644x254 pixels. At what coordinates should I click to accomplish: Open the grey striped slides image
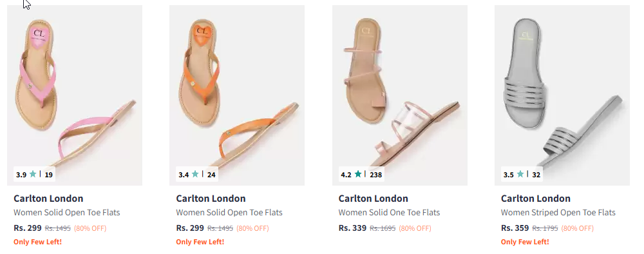[x=562, y=95]
